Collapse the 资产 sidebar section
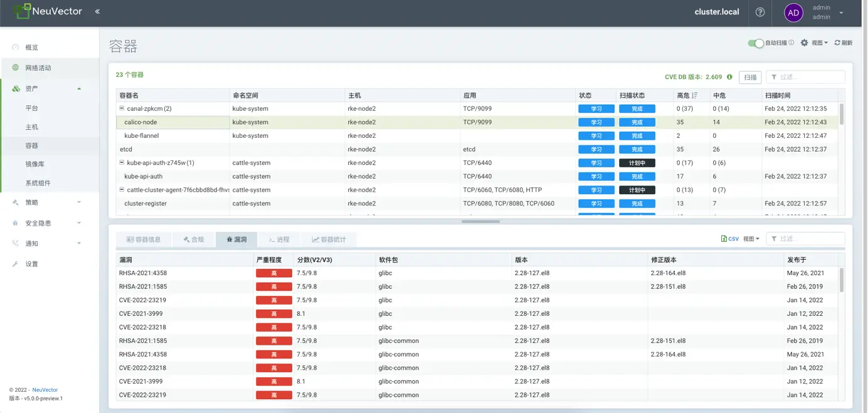 click(79, 88)
